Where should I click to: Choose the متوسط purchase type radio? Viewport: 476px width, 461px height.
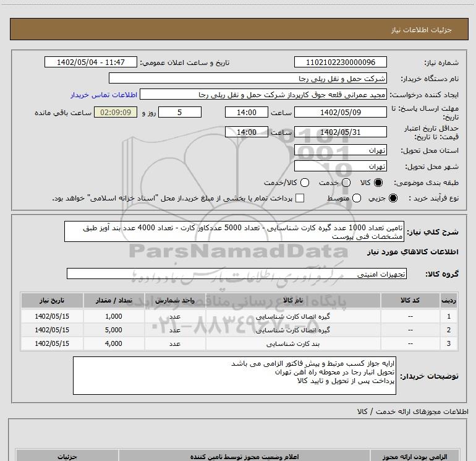(357, 199)
